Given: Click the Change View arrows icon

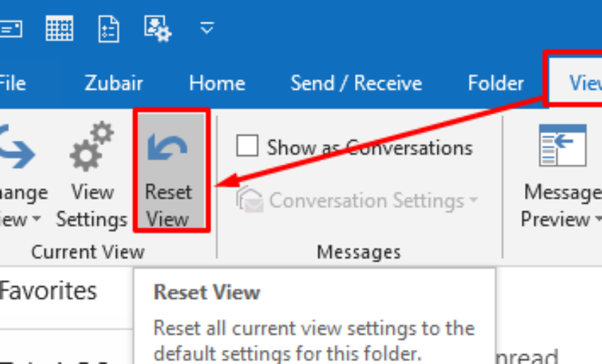Looking at the screenshot, I should [15, 148].
